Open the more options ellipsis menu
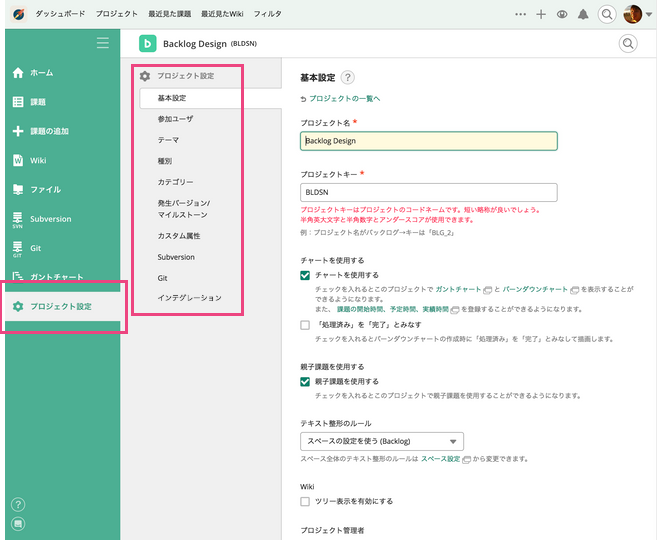The height and width of the screenshot is (540, 657). click(520, 14)
